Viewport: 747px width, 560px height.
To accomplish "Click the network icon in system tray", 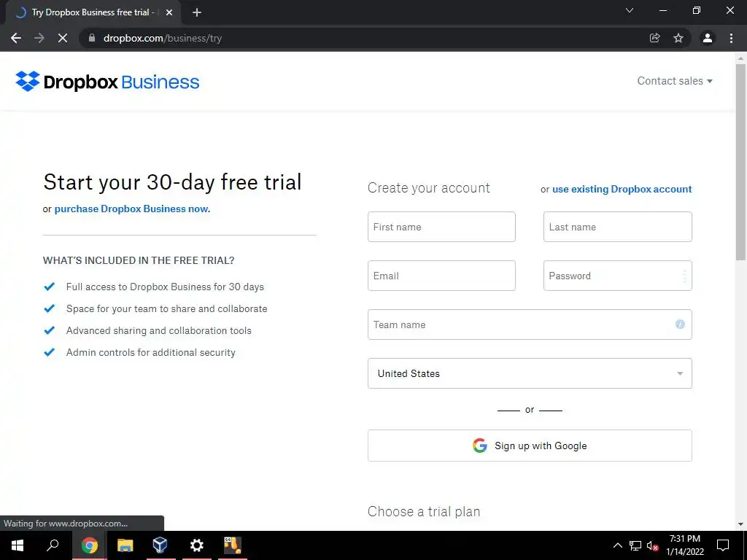I will click(635, 545).
